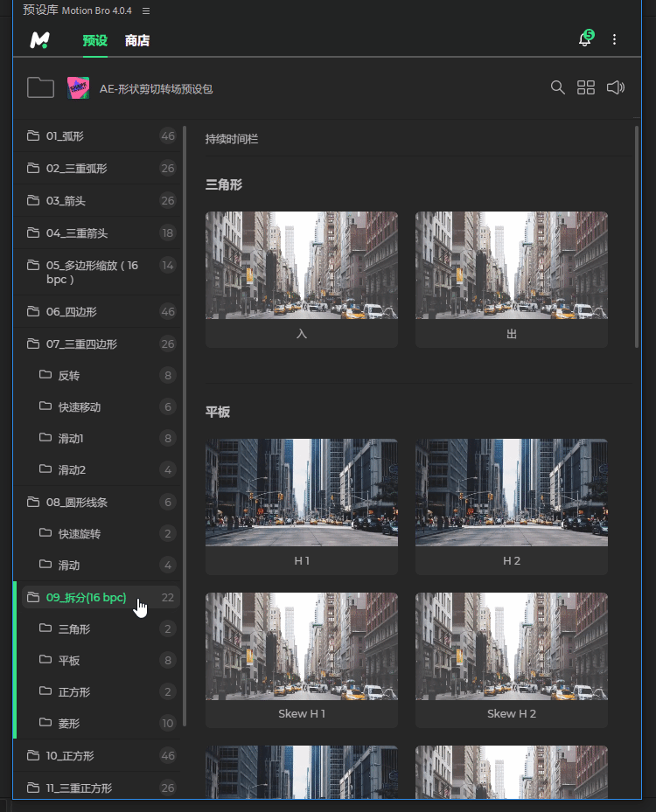The image size is (656, 812).
Task: Click the count badge 10 for 菱形
Action: pos(168,724)
